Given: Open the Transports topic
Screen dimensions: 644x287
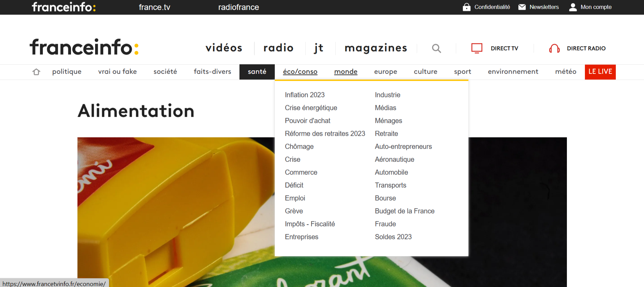Looking at the screenshot, I should 391,185.
